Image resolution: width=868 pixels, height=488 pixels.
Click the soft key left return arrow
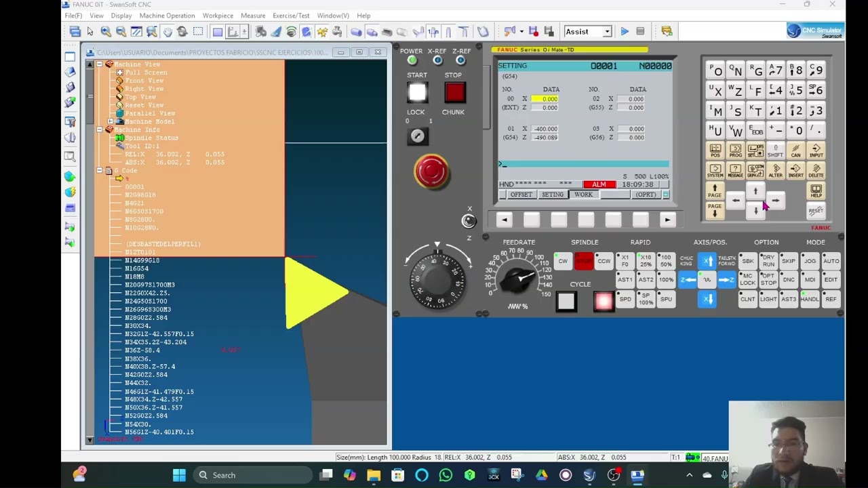[504, 220]
